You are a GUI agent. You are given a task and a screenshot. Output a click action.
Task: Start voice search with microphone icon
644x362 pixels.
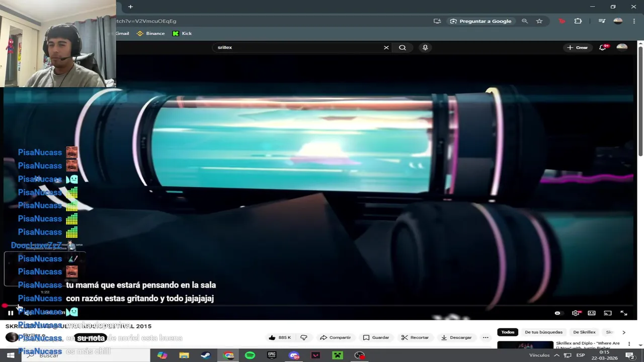(425, 47)
